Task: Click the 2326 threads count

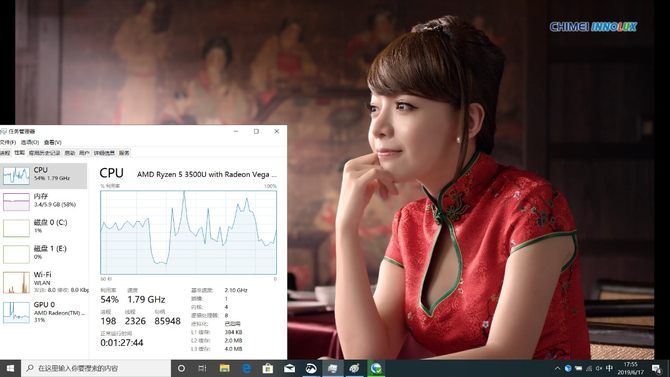Action: [135, 321]
